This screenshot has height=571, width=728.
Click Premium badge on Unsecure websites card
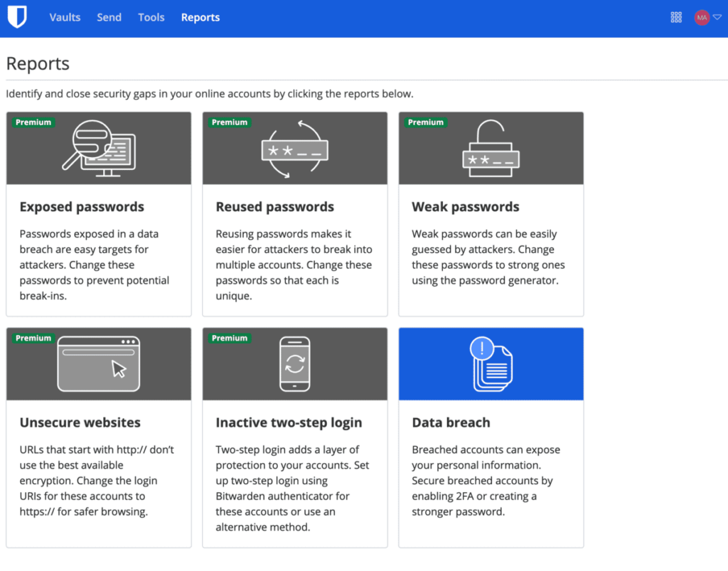coord(33,338)
